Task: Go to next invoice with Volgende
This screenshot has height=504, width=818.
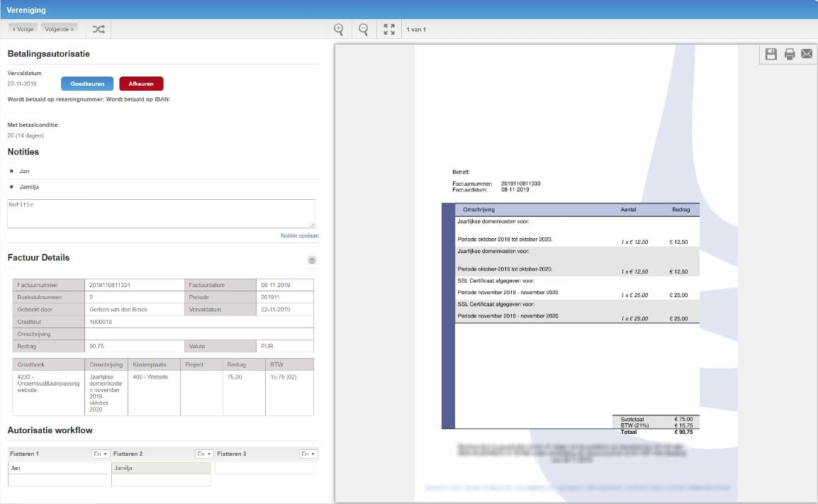Action: 59,29
